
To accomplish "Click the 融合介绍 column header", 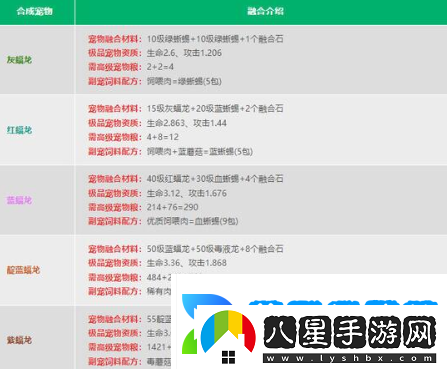I will (265, 11).
